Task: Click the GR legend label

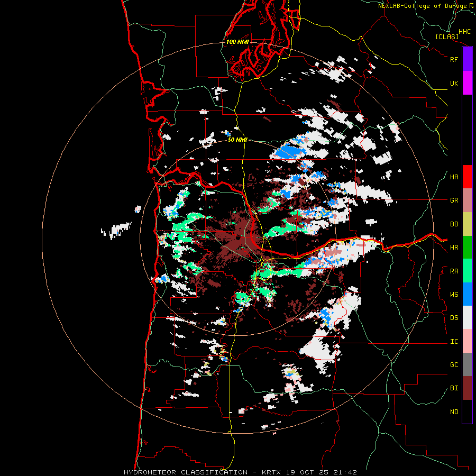Action: (454, 200)
